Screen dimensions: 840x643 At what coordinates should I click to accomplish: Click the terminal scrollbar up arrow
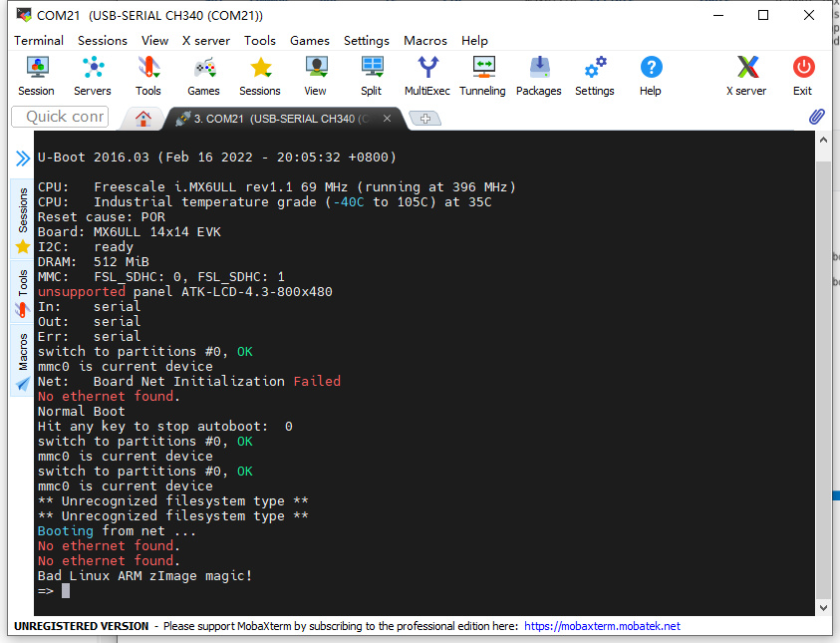pyautogui.click(x=823, y=140)
